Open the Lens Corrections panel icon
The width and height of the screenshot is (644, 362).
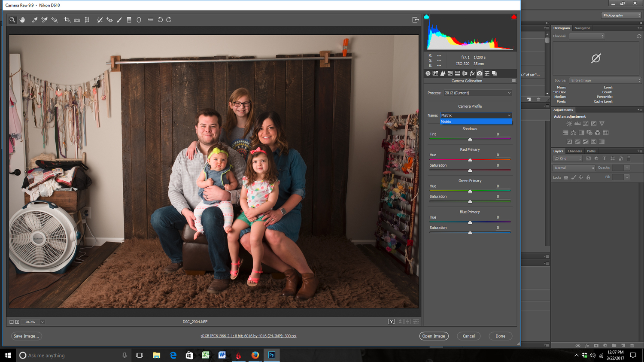465,73
